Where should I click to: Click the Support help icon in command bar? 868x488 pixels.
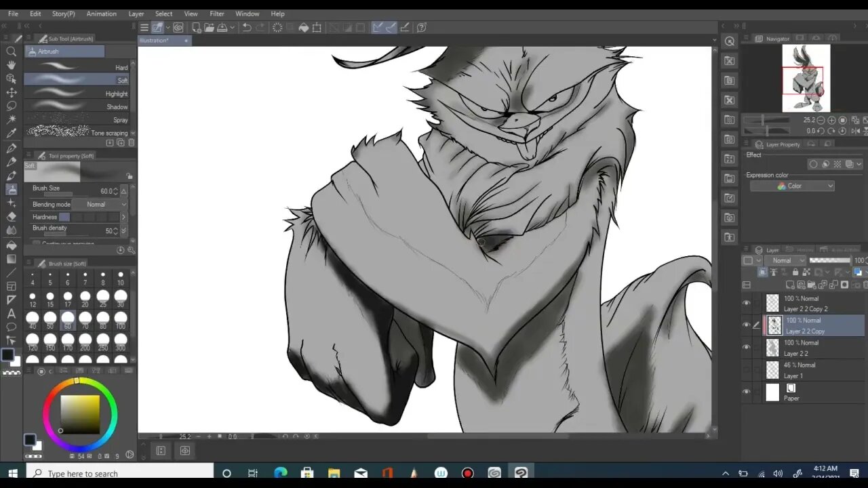point(422,27)
